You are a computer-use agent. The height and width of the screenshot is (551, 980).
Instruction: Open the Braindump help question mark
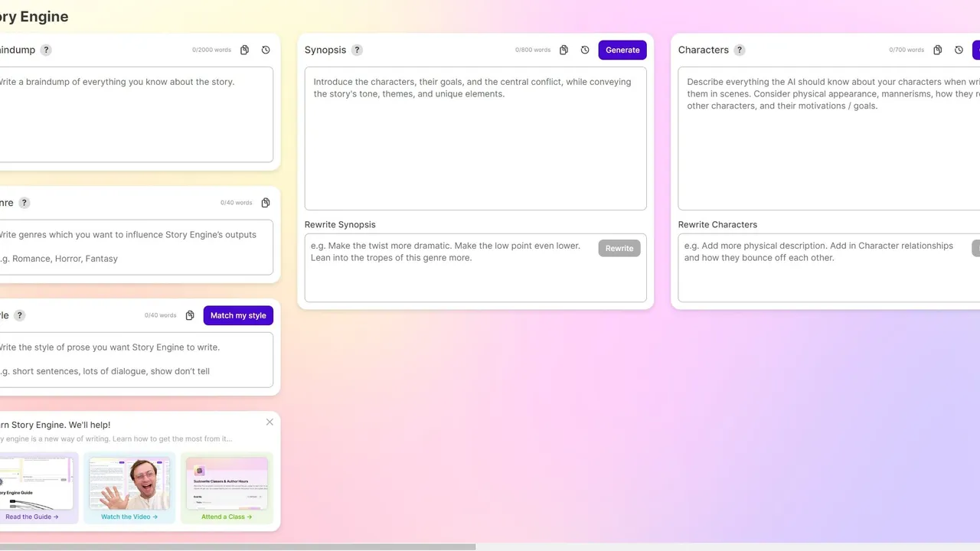tap(46, 50)
